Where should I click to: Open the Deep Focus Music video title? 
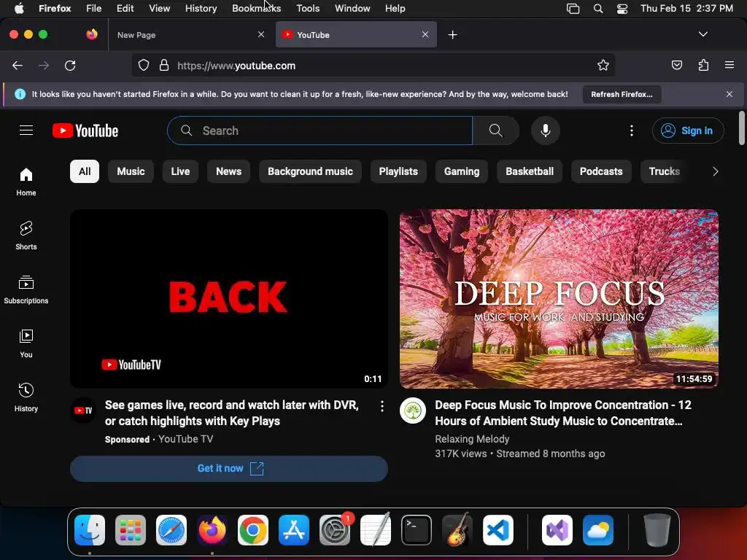pyautogui.click(x=562, y=413)
